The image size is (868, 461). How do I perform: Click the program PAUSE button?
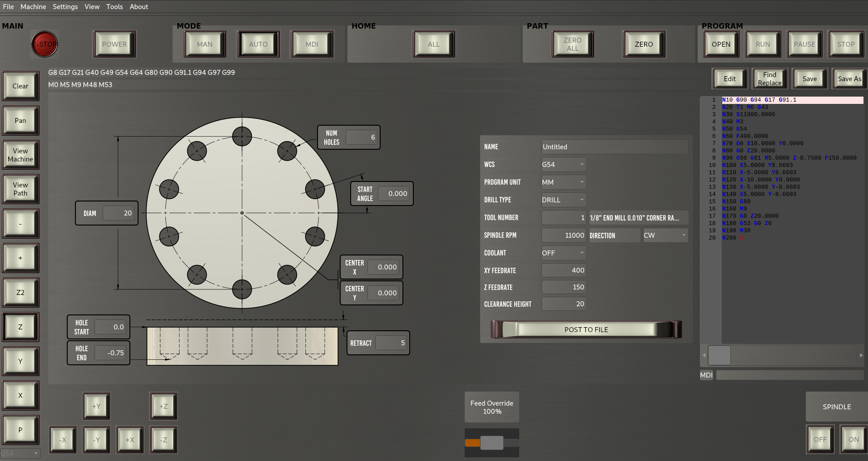[804, 44]
